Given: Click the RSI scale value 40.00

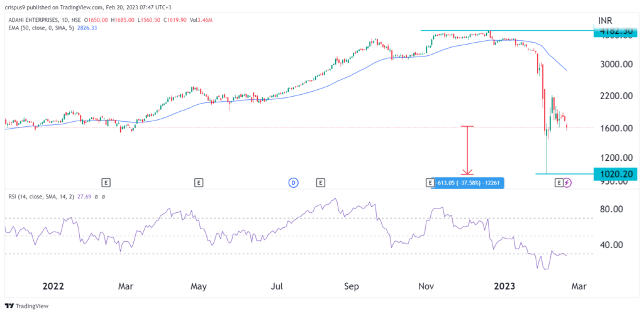Looking at the screenshot, I should [611, 245].
